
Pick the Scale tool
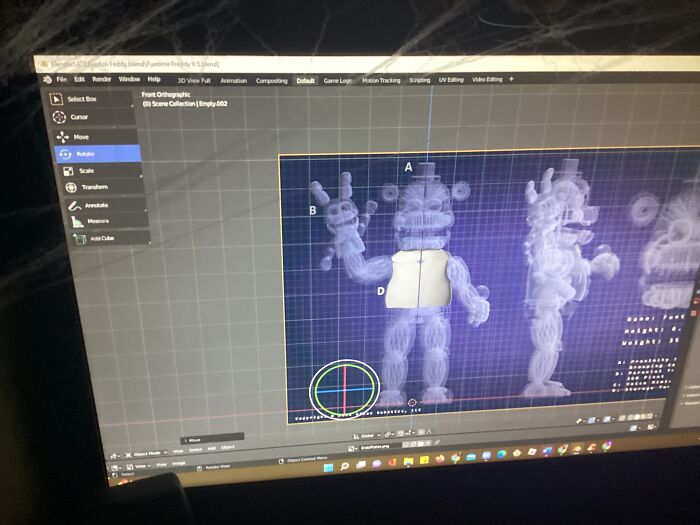100,171
